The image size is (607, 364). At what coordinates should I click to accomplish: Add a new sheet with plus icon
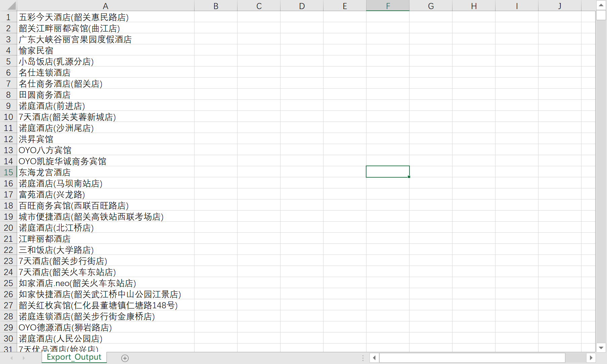coord(125,358)
